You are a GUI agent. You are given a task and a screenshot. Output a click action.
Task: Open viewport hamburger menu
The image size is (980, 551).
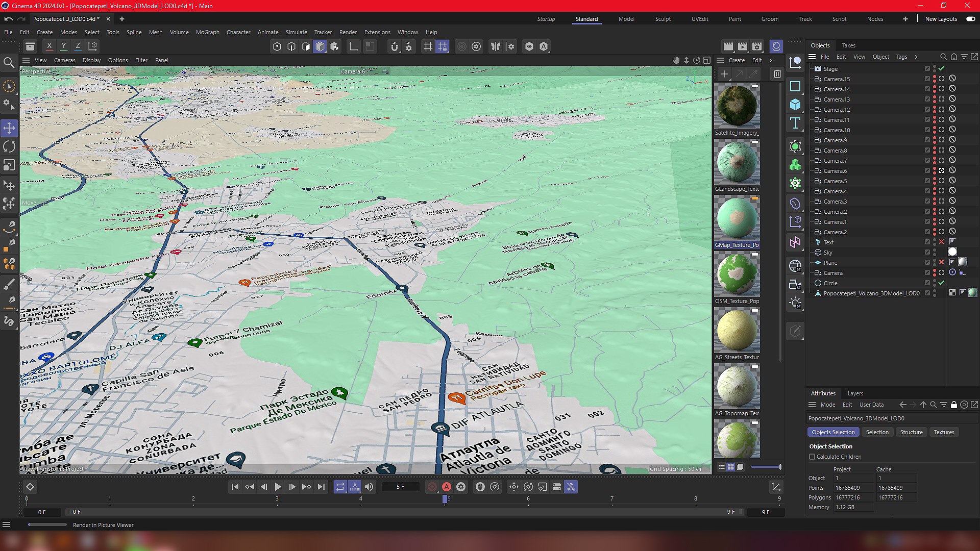point(26,60)
